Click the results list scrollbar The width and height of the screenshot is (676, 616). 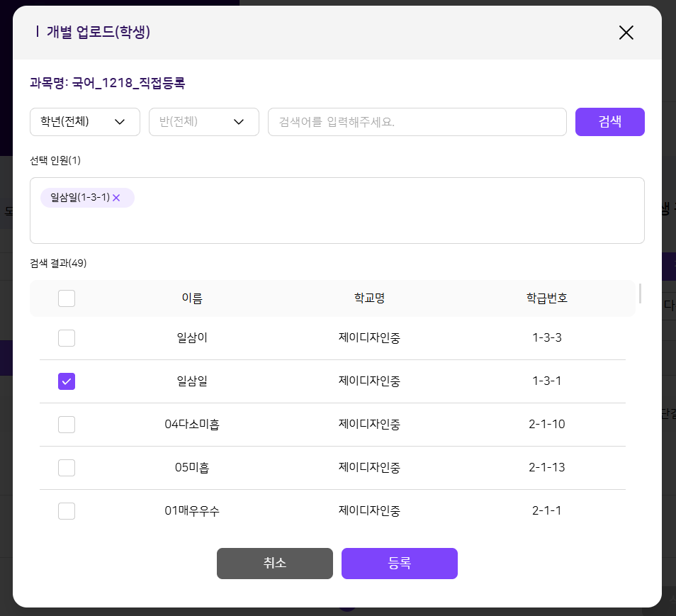640,293
